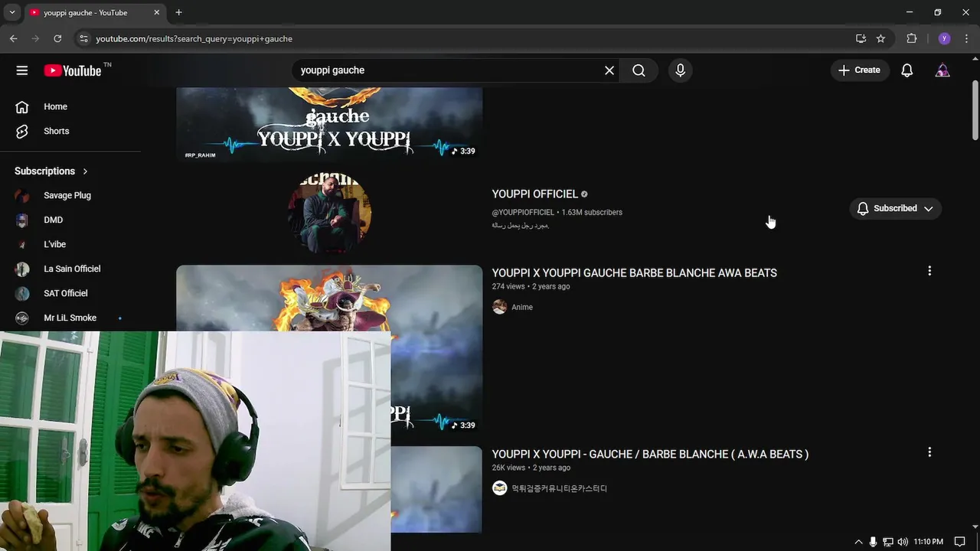Click Savage Plug channel avatar icon
Image resolution: width=980 pixels, height=551 pixels.
click(x=22, y=195)
